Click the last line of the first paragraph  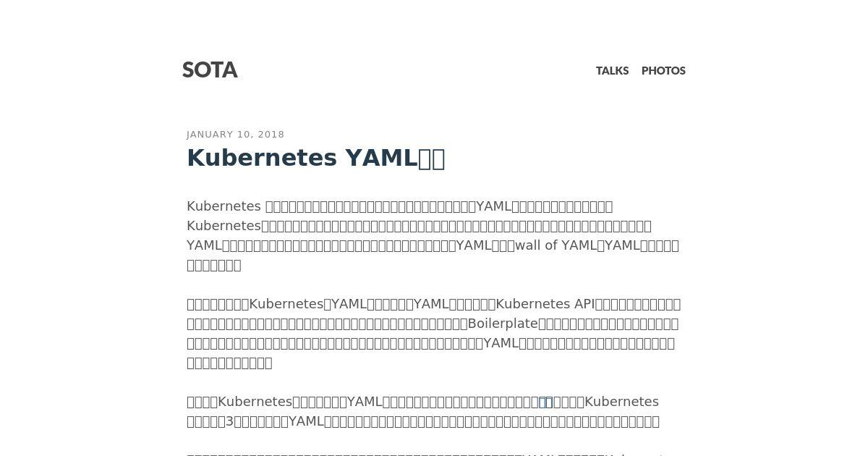214,265
